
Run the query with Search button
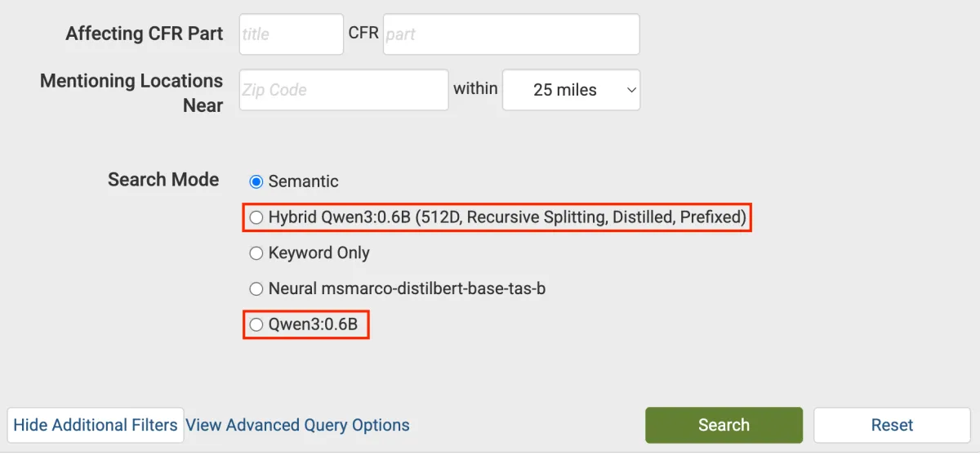[724, 425]
